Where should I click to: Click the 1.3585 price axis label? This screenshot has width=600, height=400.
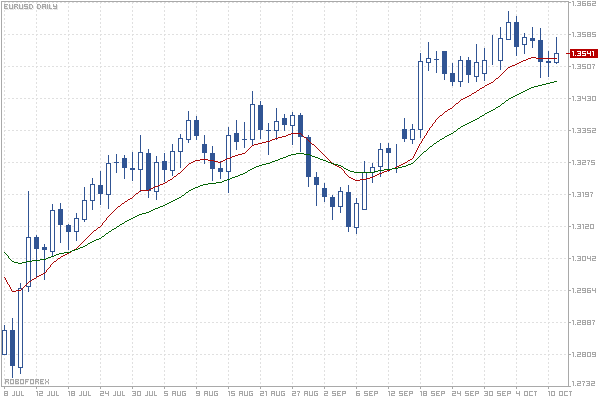tap(584, 34)
